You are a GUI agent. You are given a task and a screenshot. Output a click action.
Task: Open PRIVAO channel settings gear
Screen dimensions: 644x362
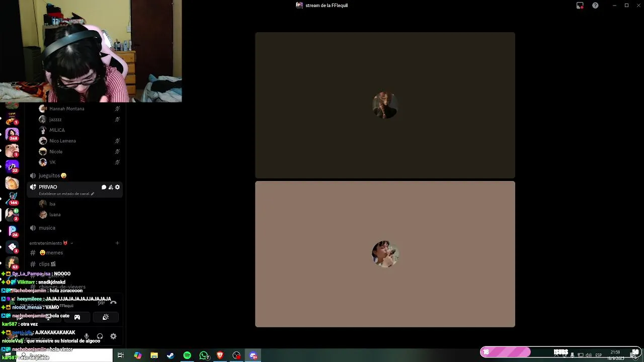click(118, 187)
